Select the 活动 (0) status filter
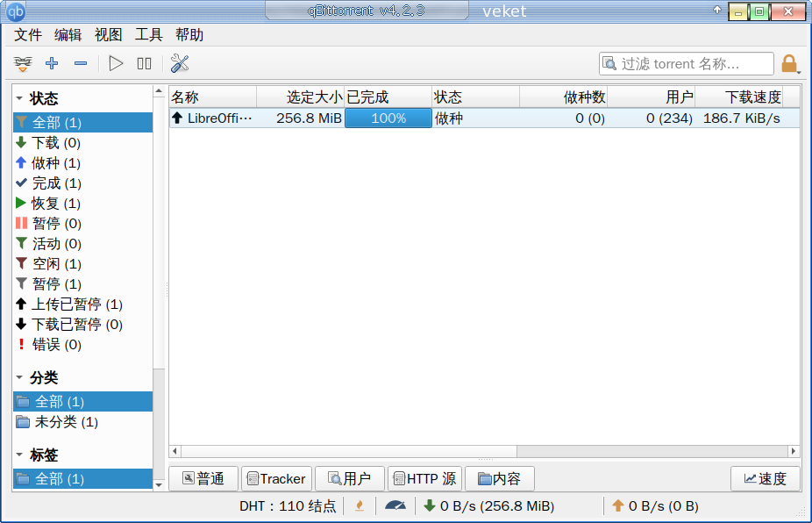812x523 pixels. (82, 244)
